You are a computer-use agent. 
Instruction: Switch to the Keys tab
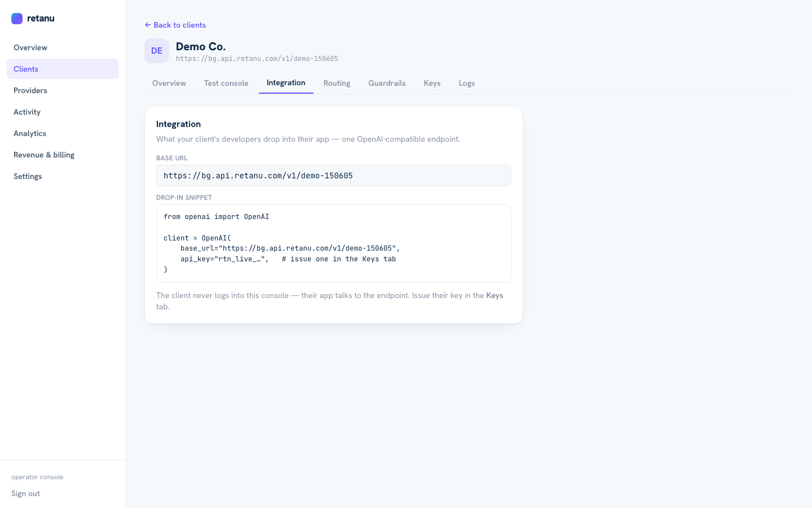click(432, 83)
